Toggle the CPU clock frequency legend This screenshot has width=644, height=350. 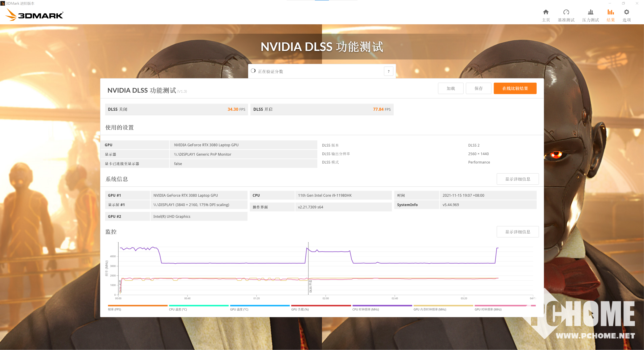tap(382, 308)
